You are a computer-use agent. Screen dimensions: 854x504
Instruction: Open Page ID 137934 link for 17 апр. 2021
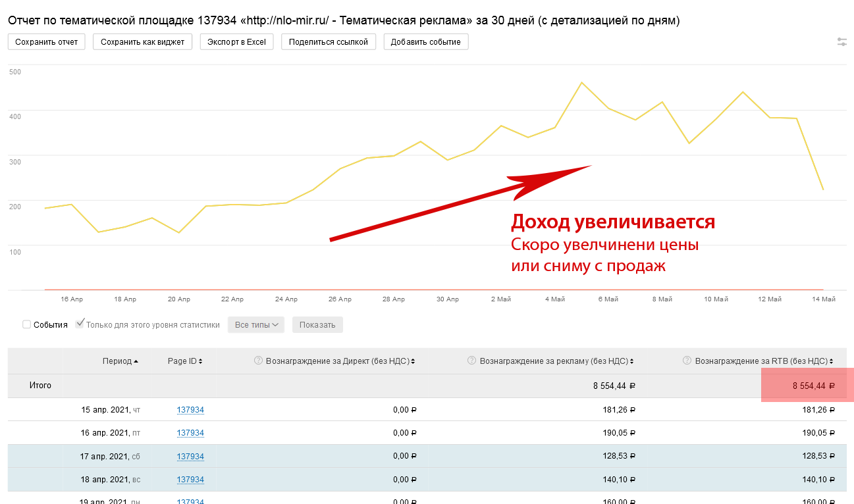[x=190, y=457]
